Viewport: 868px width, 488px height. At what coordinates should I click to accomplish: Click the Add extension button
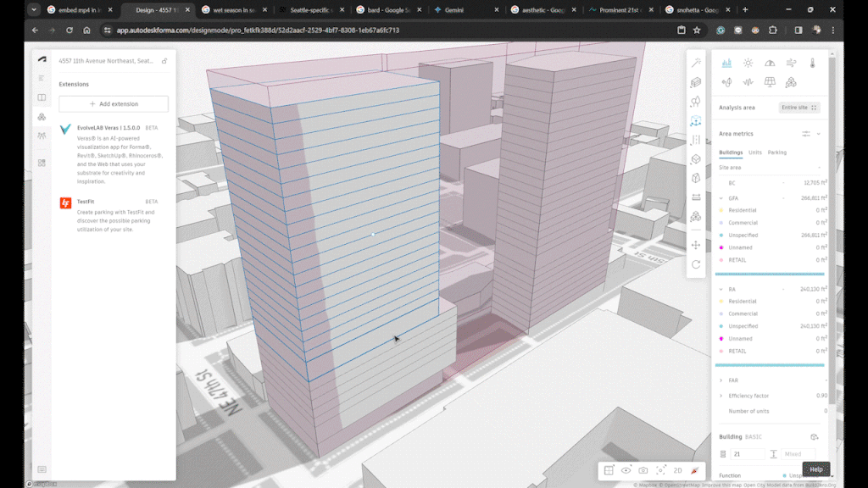114,103
